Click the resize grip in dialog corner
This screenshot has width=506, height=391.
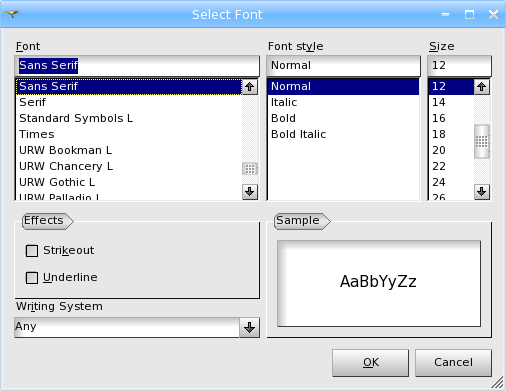(x=498, y=383)
